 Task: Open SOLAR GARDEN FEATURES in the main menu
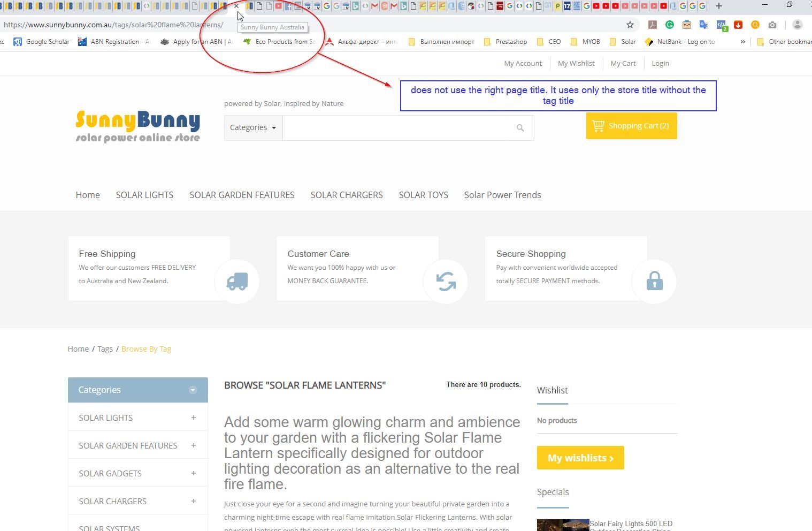(x=242, y=195)
